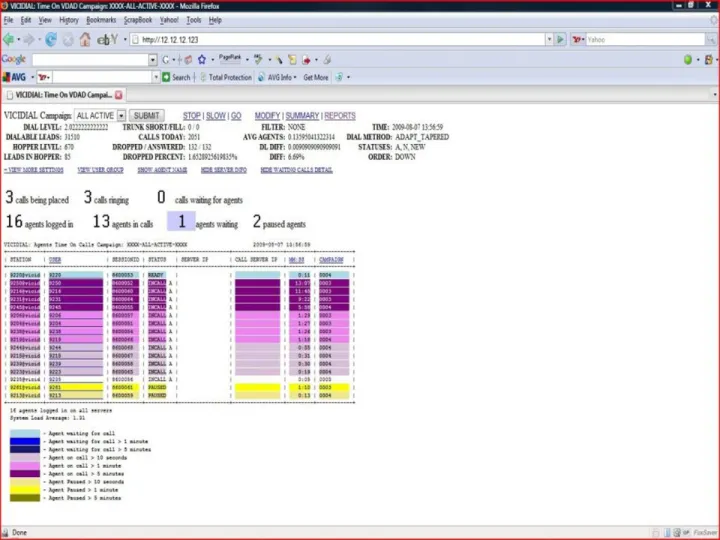Expand the Google search box dropdown arrow
The image size is (720, 540).
coord(152,60)
